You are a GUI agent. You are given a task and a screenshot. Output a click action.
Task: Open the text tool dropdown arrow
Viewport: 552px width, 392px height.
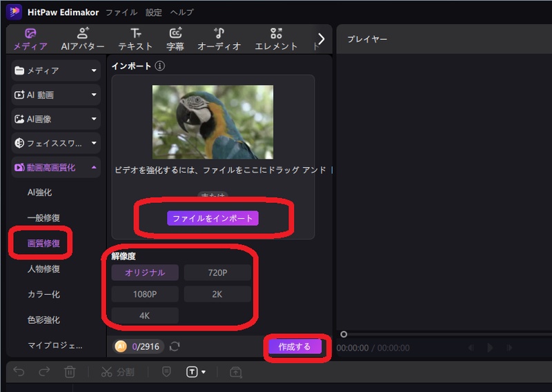point(204,372)
